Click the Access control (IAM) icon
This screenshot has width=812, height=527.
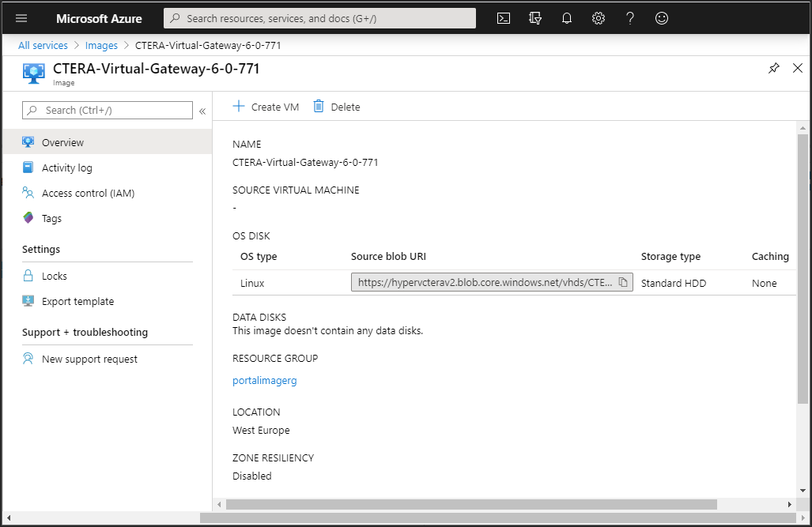pyautogui.click(x=28, y=193)
